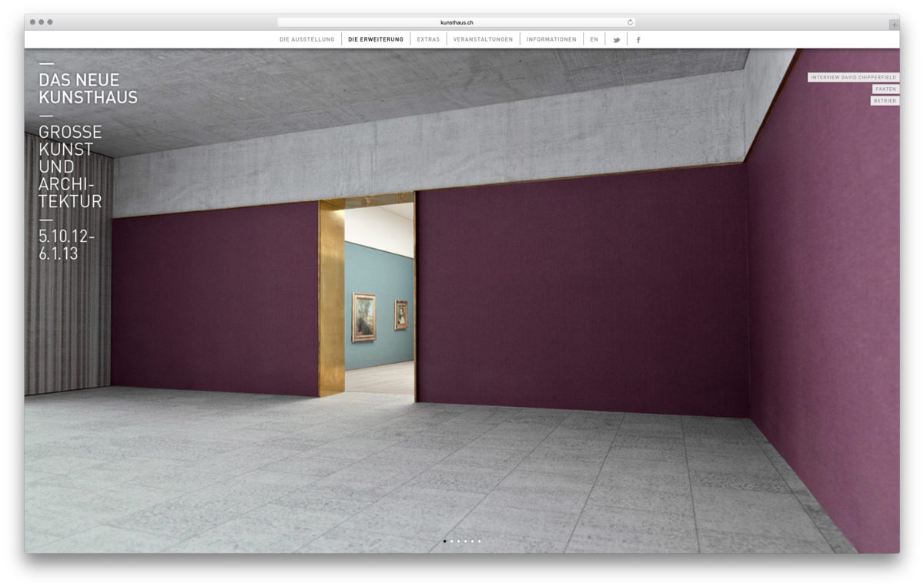
Task: Open the Extras menu item
Action: pyautogui.click(x=428, y=39)
